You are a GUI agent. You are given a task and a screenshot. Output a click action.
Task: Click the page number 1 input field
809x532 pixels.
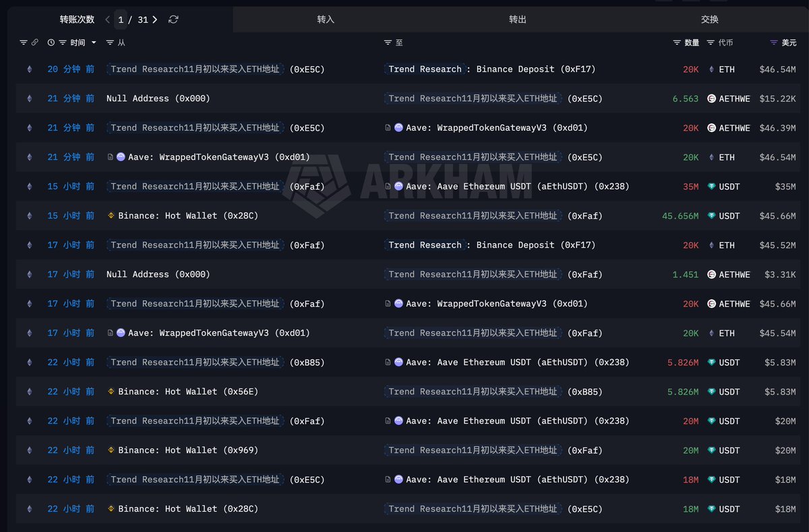[x=122, y=20]
